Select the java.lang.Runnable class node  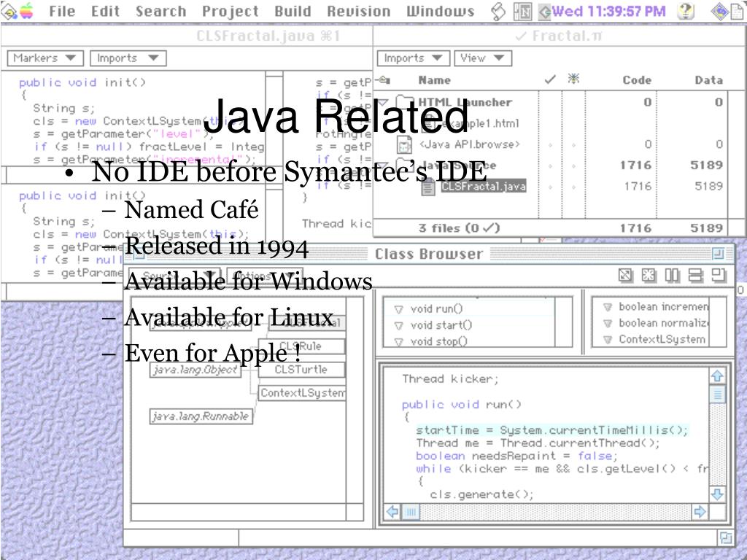tap(201, 416)
